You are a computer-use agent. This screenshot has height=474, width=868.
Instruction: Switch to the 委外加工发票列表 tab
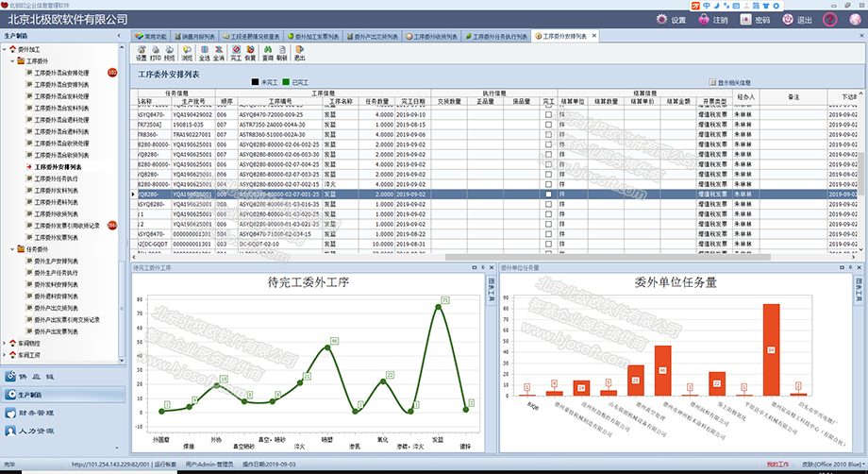point(313,37)
